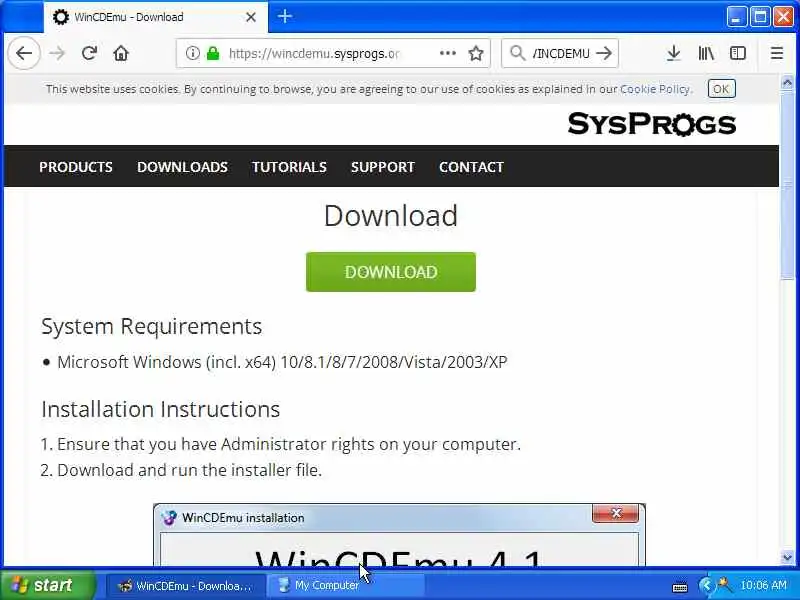Click the forward navigation arrow
The height and width of the screenshot is (600, 800).
coord(57,53)
